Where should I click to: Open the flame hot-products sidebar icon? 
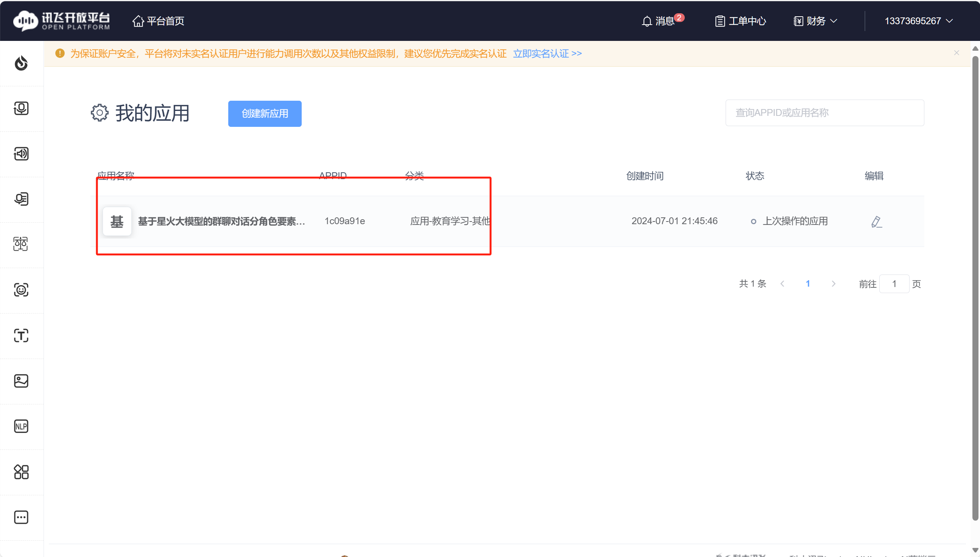pyautogui.click(x=21, y=63)
